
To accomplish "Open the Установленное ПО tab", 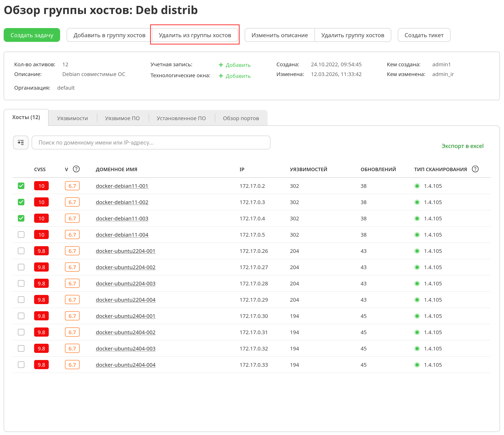I will (x=181, y=118).
